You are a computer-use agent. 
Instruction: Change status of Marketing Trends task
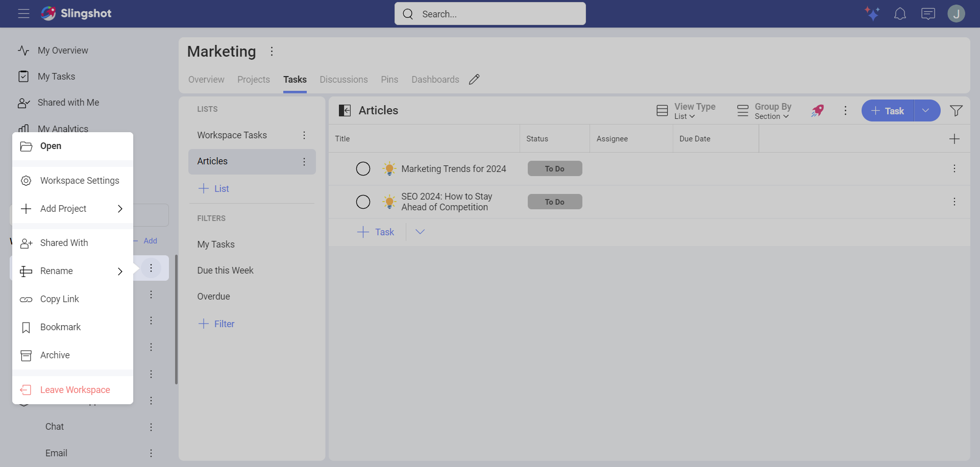(554, 169)
